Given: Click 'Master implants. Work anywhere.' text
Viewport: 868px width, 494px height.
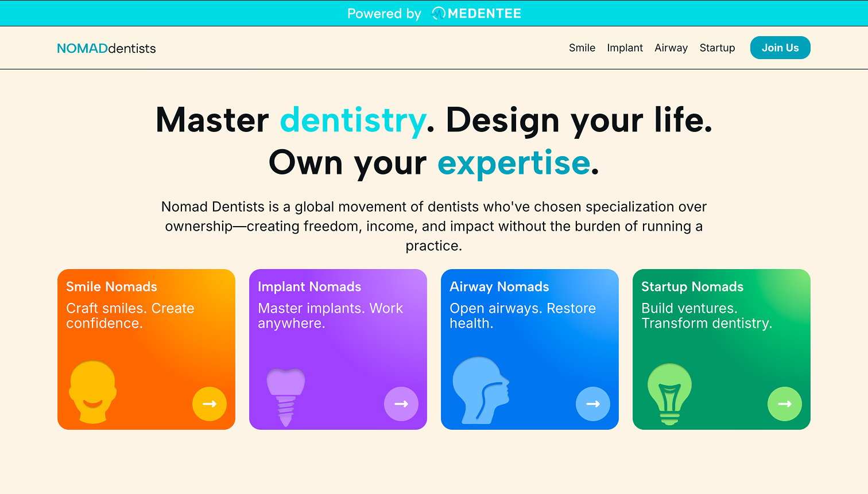Looking at the screenshot, I should pyautogui.click(x=331, y=316).
